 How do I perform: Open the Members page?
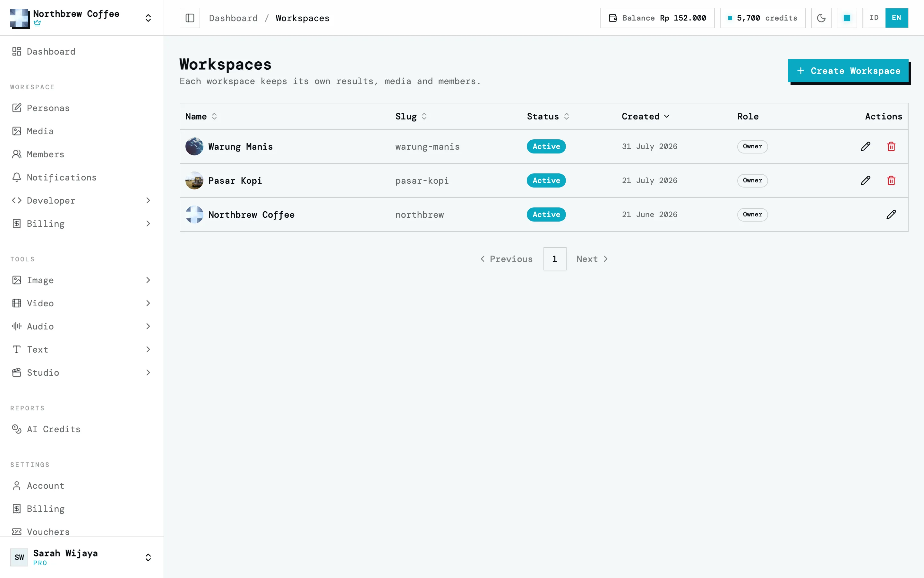[82, 154]
